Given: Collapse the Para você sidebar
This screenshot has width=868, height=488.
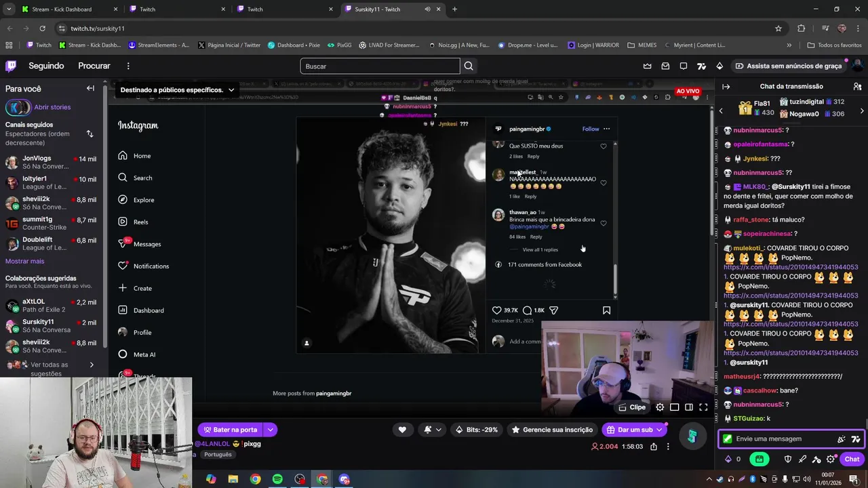Looking at the screenshot, I should pyautogui.click(x=90, y=88).
